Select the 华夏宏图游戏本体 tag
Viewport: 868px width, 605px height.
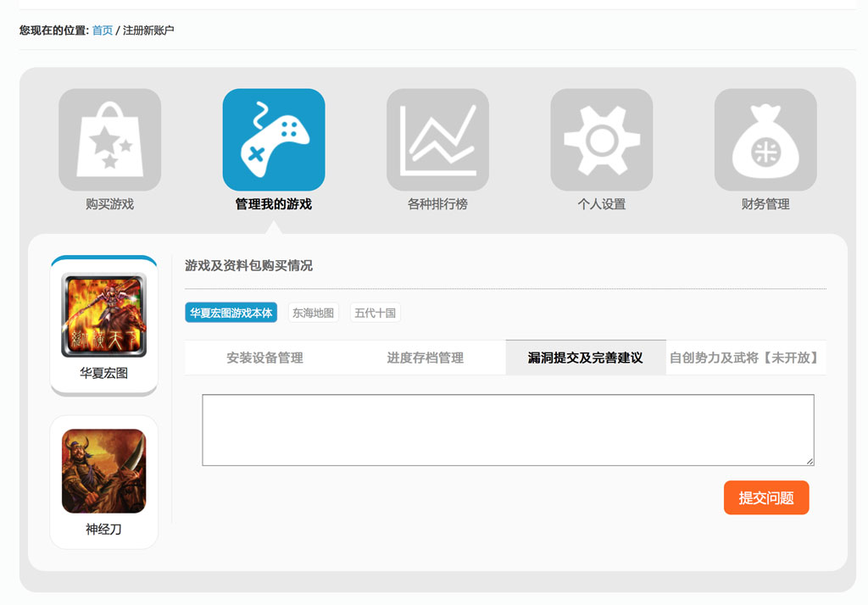[x=231, y=313]
